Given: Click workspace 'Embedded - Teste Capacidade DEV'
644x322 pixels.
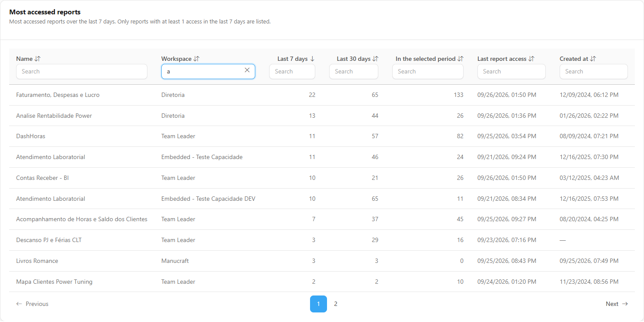Looking at the screenshot, I should (208, 199).
